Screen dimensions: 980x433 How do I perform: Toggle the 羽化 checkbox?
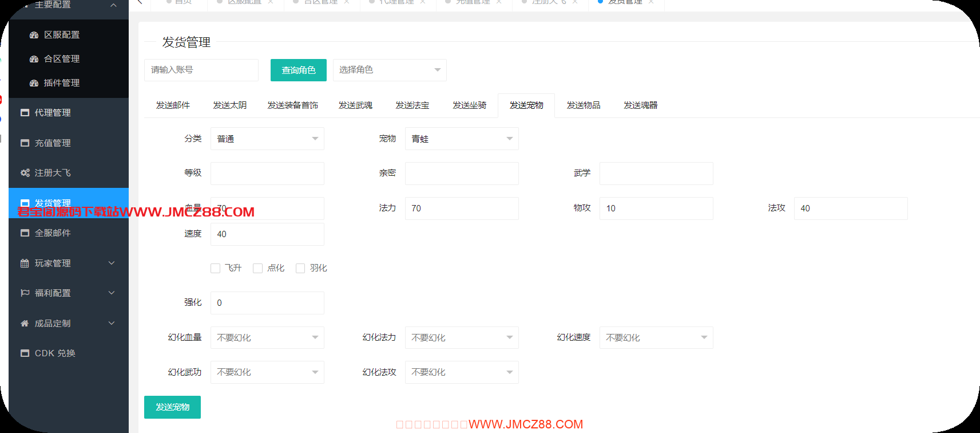(300, 268)
